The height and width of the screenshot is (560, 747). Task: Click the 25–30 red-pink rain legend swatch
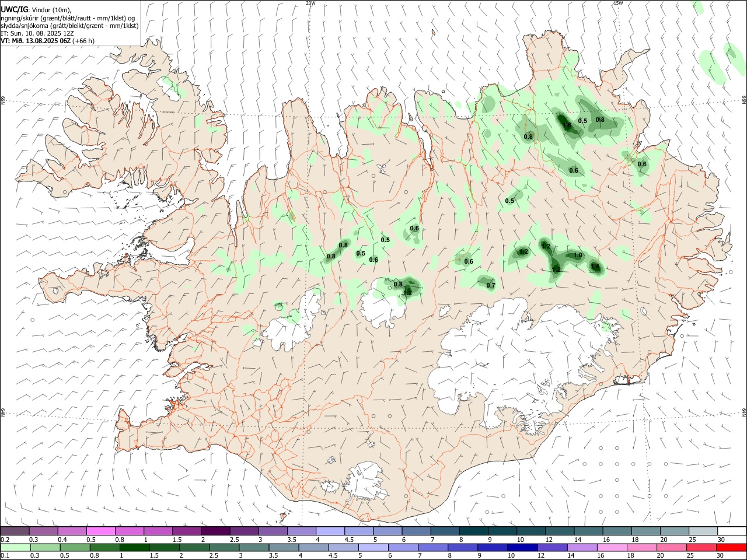point(701,547)
